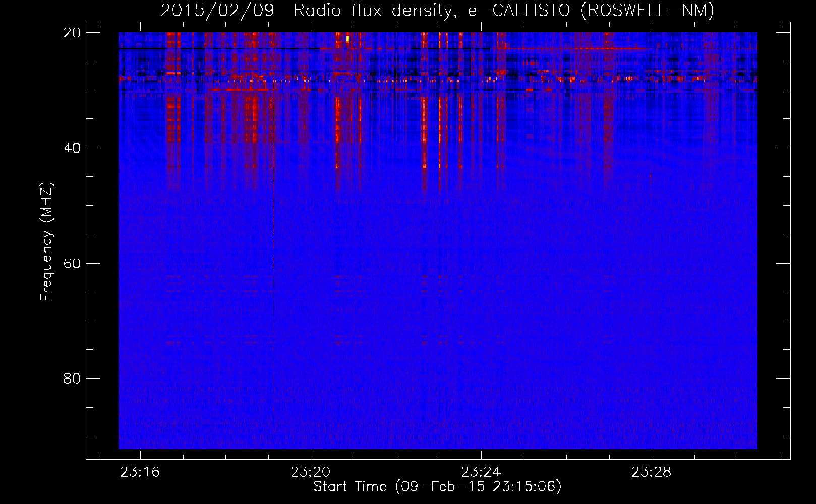Click the '23:24' time tick label
The width and height of the screenshot is (816, 504).
[481, 472]
